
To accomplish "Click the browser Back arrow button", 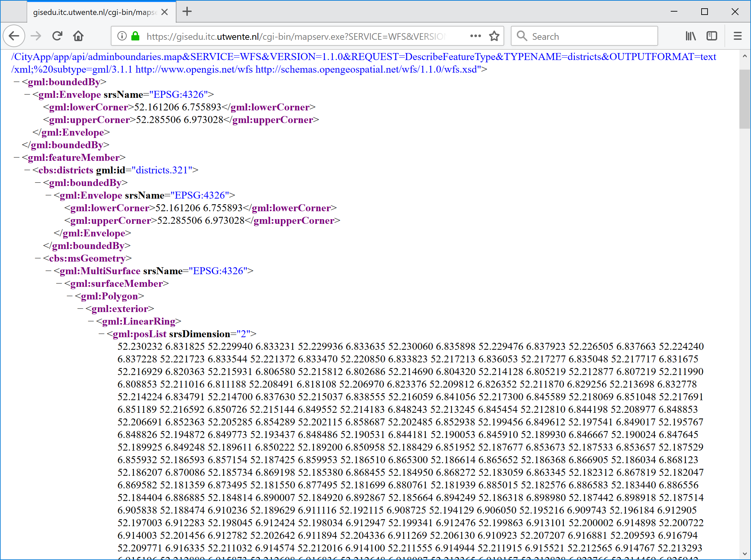I will 14,36.
